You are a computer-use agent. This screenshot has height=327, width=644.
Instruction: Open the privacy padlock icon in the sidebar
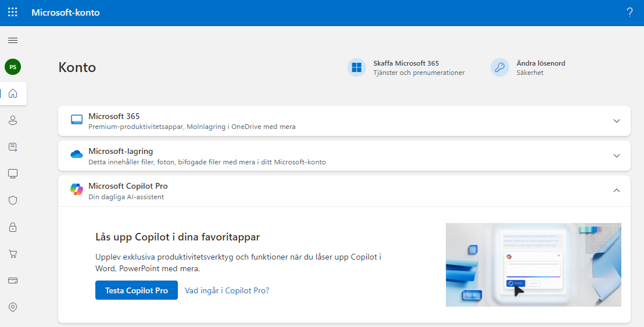[x=13, y=227]
